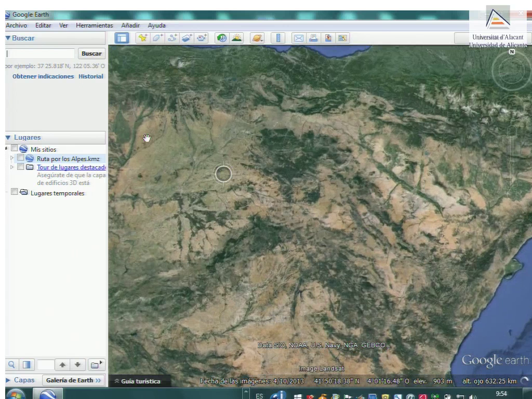Add a path with the toolbar
Screen dimensions: 532x399
click(172, 38)
